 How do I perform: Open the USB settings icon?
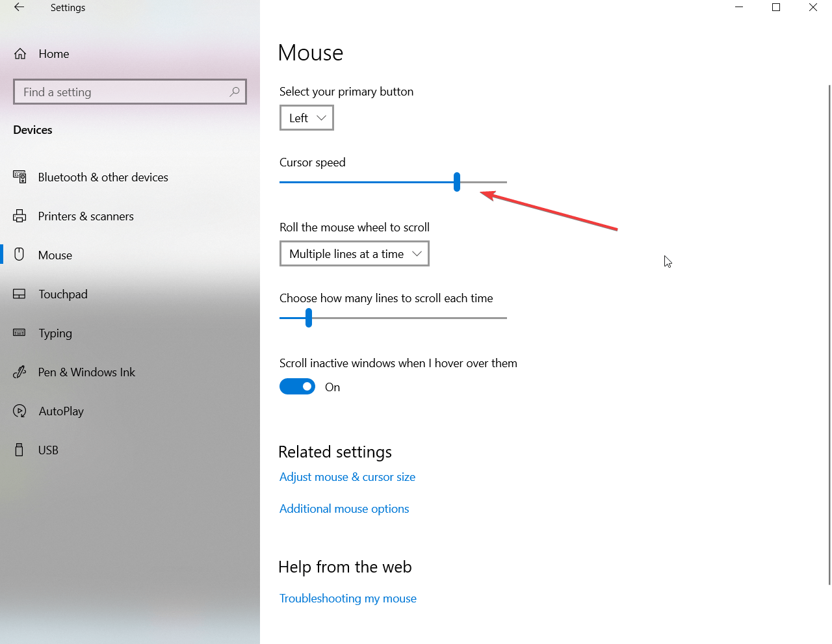19,450
